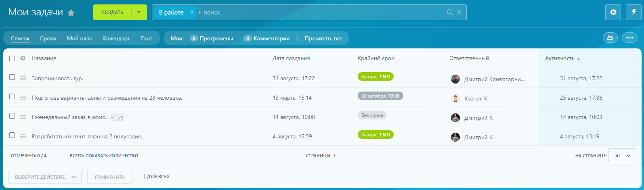This screenshot has height=190, width=644.
Task: Open profile Ксения К
Action: (476, 98)
